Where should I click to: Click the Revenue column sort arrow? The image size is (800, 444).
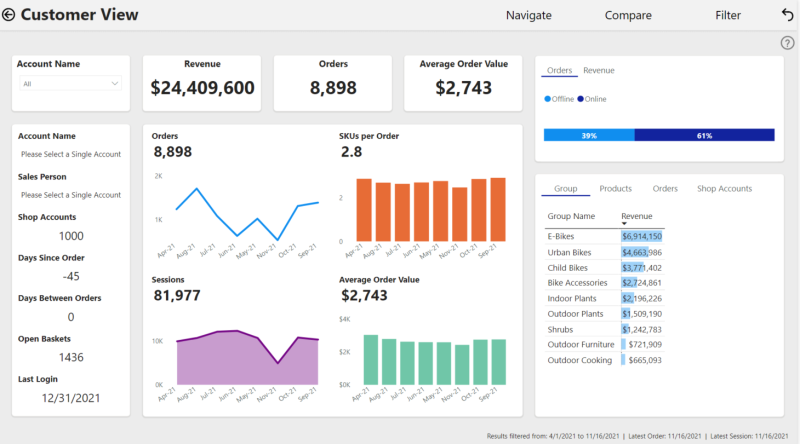[x=624, y=224]
